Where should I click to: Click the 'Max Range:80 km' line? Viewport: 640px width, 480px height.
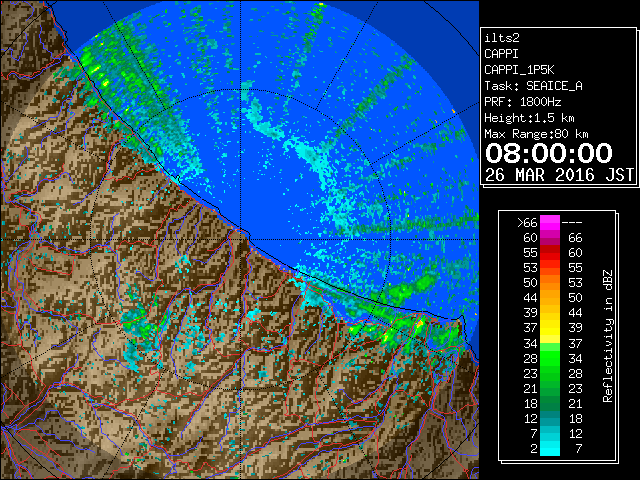(x=536, y=134)
